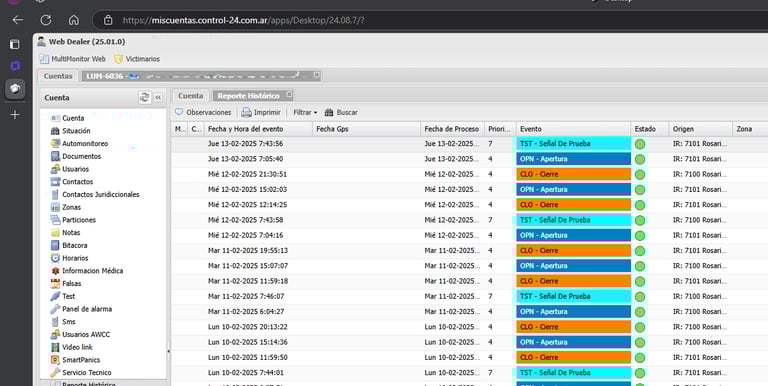Open MultiMonitor Web from toolbar
This screenshot has width=768, height=386.
(72, 59)
